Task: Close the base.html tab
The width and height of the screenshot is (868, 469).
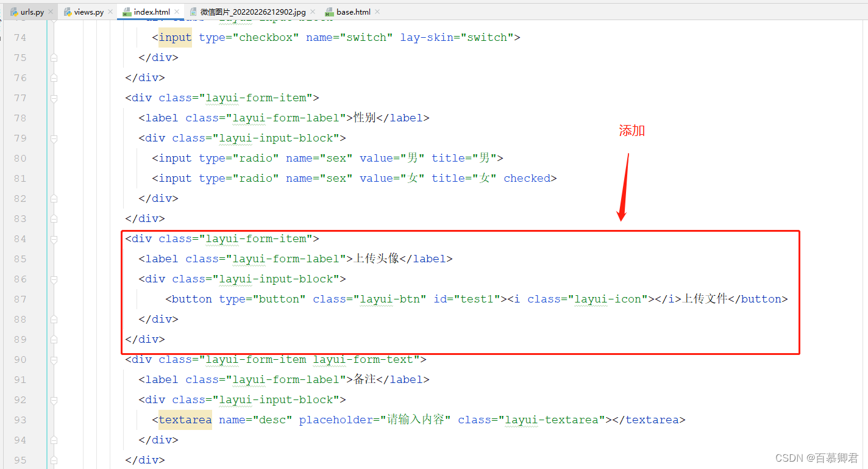Action: click(377, 12)
